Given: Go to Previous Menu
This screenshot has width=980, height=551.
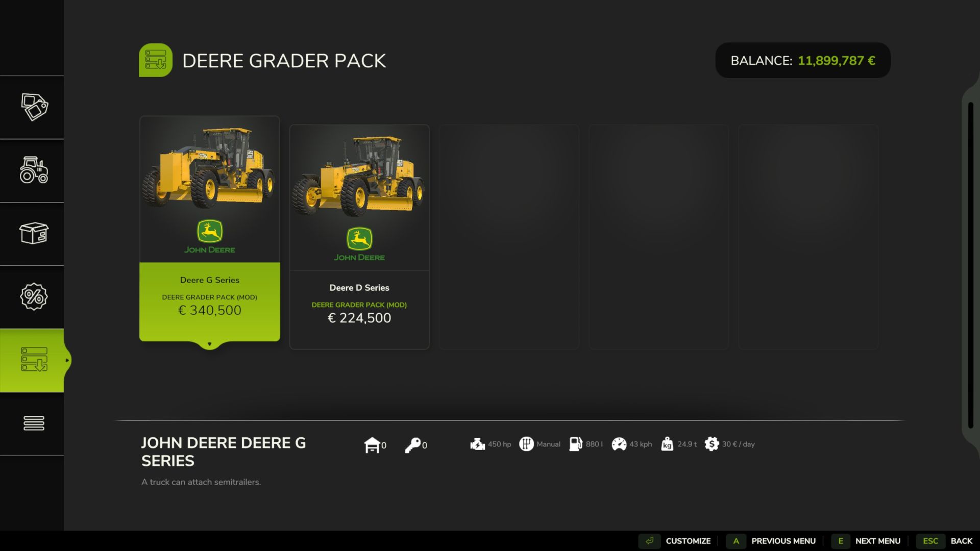Looking at the screenshot, I should coord(784,541).
